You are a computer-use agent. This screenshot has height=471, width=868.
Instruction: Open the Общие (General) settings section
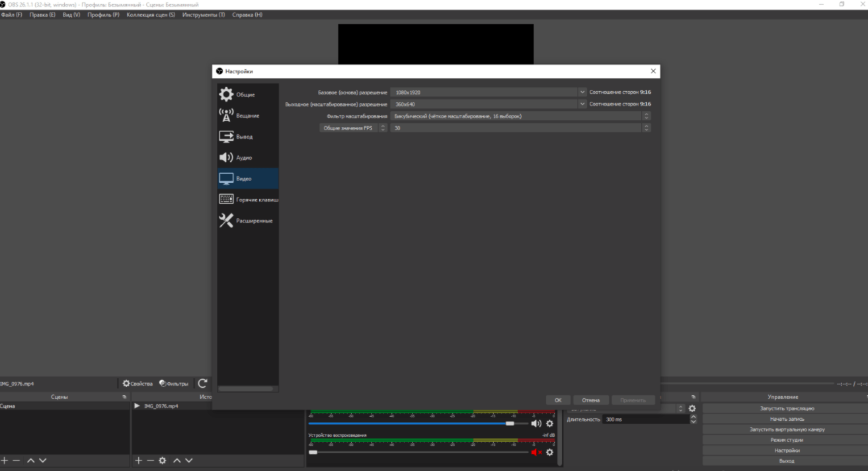(x=245, y=94)
